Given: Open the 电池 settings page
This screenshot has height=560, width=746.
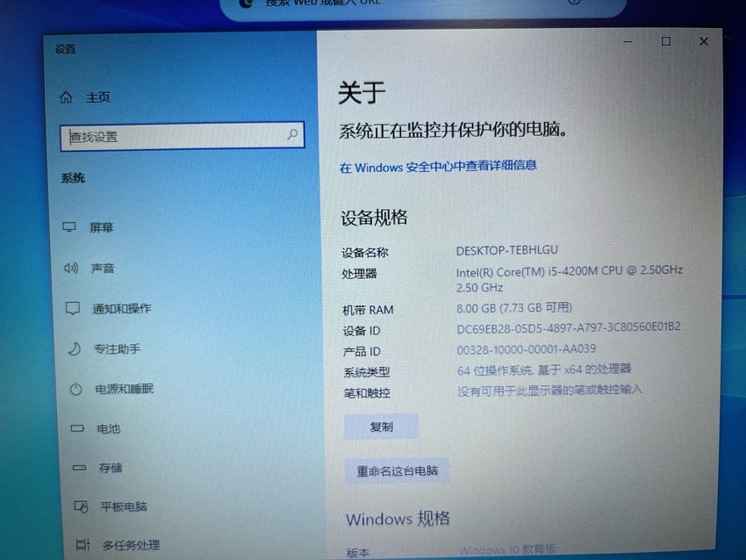Looking at the screenshot, I should 109,428.
